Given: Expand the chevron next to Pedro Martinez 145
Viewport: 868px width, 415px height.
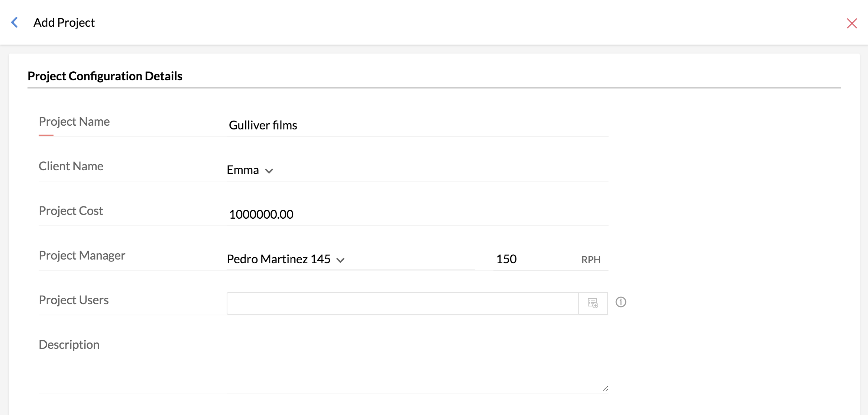Looking at the screenshot, I should (x=340, y=260).
